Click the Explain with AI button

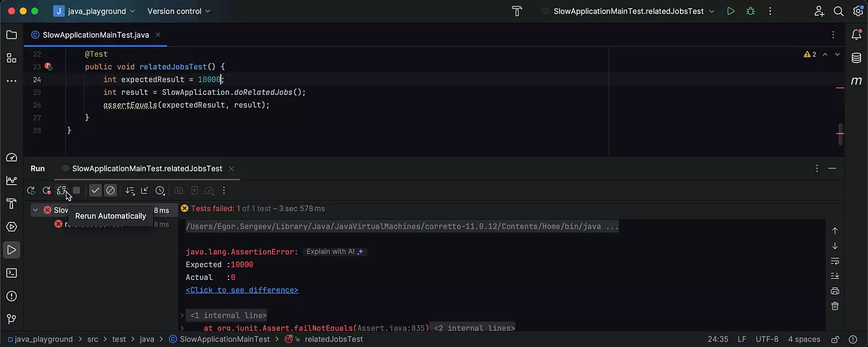pyautogui.click(x=334, y=252)
